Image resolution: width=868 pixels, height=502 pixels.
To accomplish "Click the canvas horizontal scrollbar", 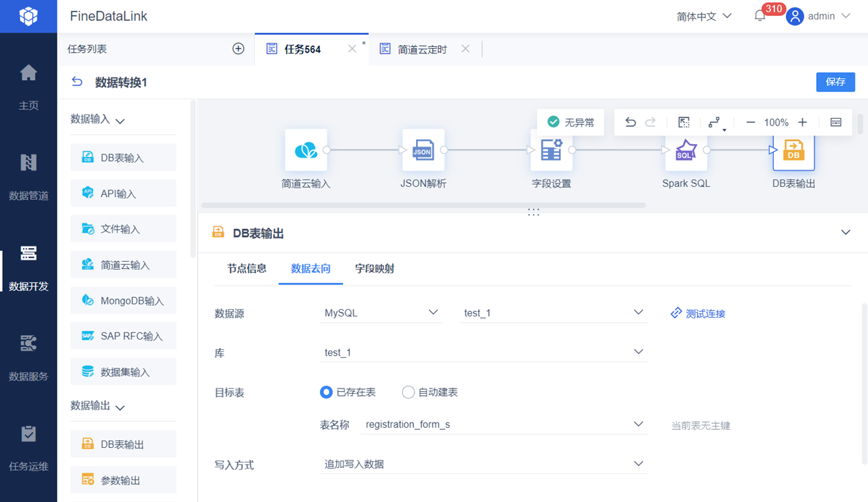I will click(x=423, y=205).
